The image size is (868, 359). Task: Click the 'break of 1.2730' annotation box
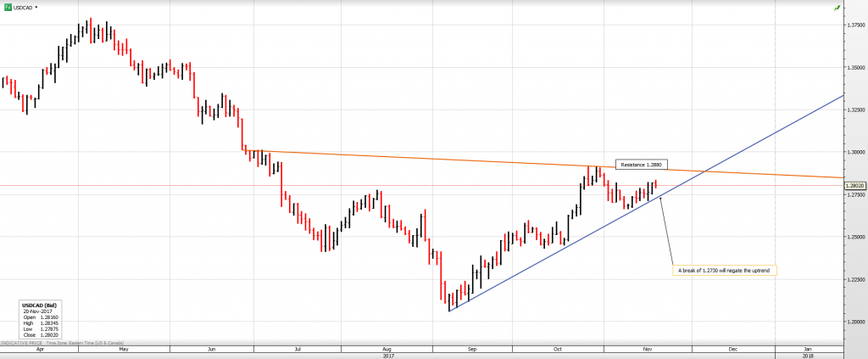click(x=726, y=270)
